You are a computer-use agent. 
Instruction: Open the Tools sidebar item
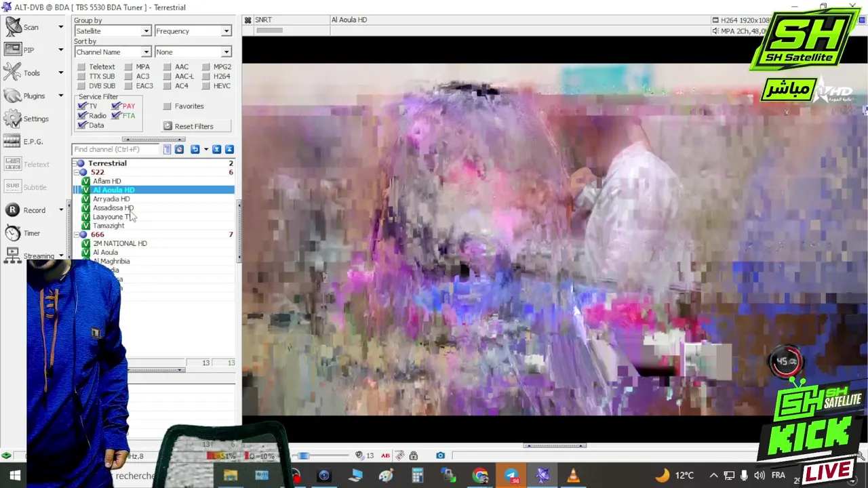coord(33,73)
